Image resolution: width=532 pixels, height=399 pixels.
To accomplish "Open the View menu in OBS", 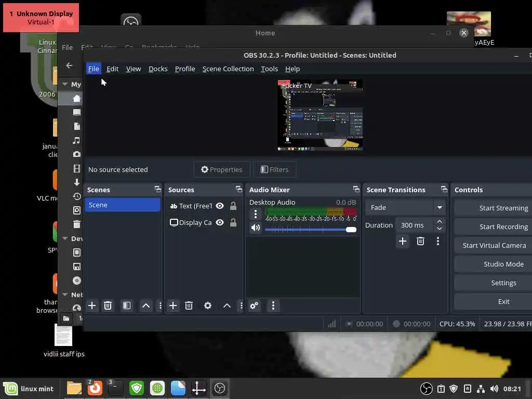I will pos(134,69).
